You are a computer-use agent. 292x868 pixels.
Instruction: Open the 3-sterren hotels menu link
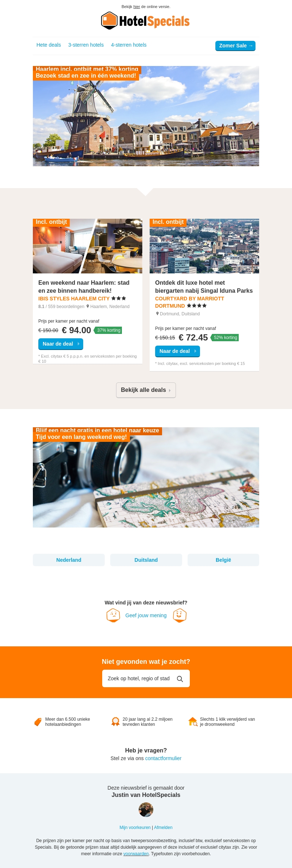[86, 45]
